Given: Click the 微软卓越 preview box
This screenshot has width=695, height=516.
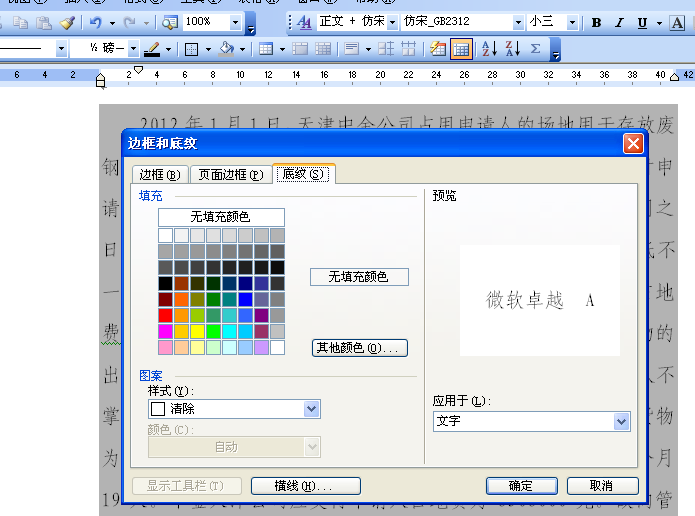Looking at the screenshot, I should tap(540, 301).
